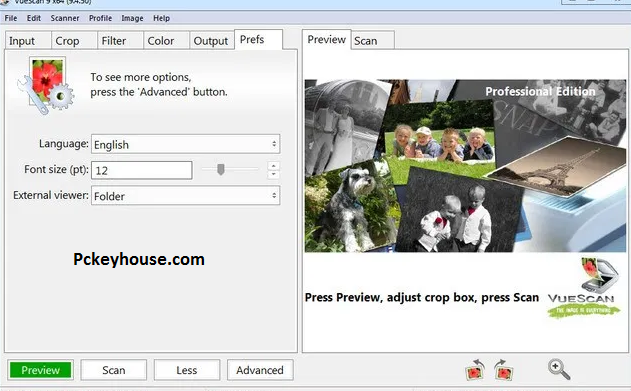Screen dimensions: 631x391
Task: Switch to the Filter tab
Action: (120, 41)
